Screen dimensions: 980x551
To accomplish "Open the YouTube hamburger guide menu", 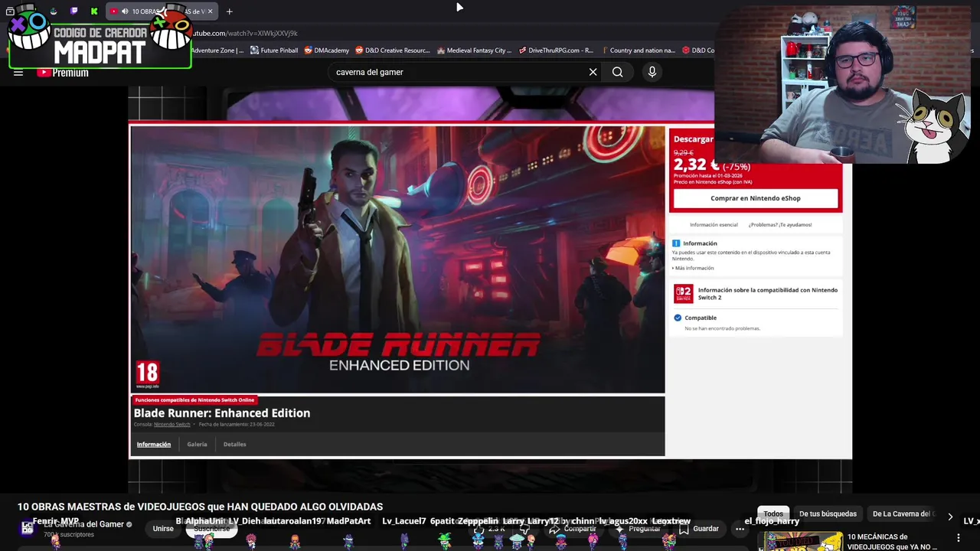I will click(18, 73).
